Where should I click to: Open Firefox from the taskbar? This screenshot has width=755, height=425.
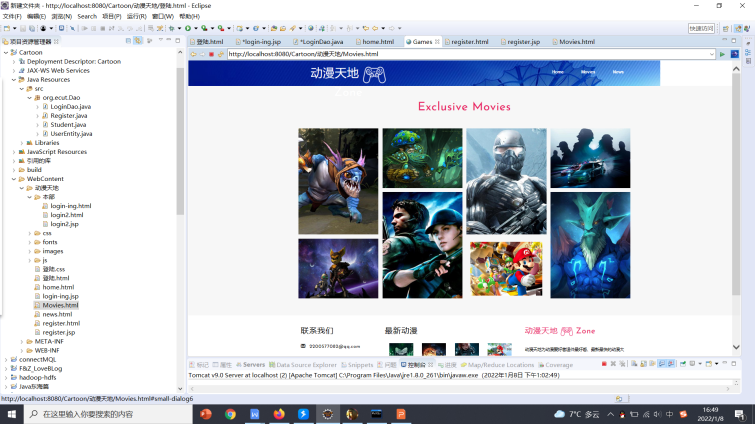(279, 414)
